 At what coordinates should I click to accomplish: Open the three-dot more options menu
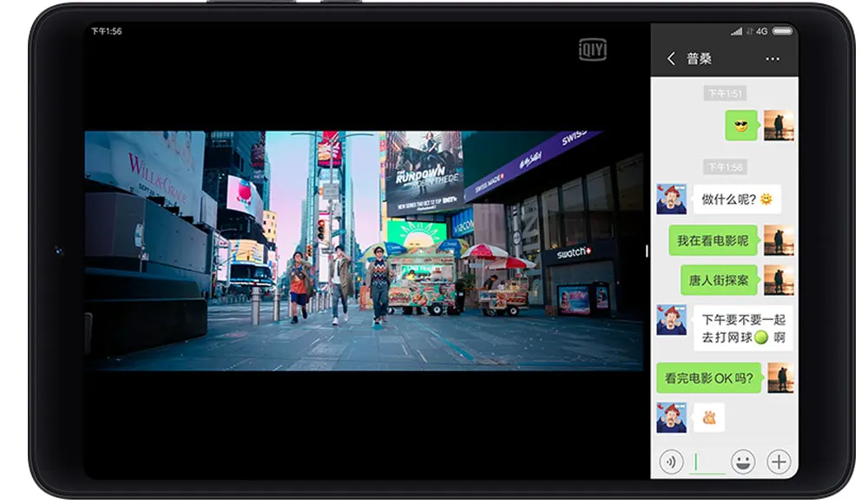(x=773, y=59)
